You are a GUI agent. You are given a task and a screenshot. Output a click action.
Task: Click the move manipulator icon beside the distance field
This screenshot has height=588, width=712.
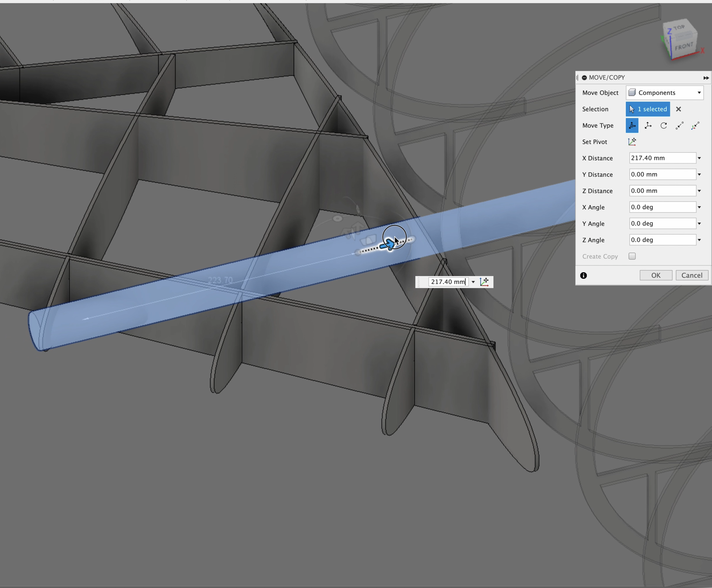point(485,281)
